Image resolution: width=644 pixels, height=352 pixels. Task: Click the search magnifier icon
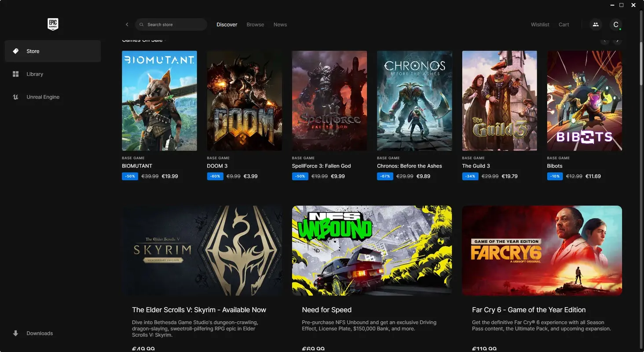coord(142,24)
